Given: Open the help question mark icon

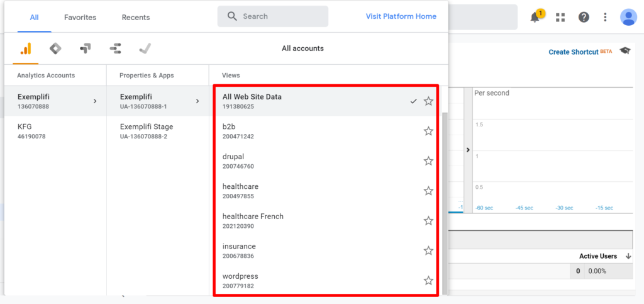Looking at the screenshot, I should (x=584, y=17).
